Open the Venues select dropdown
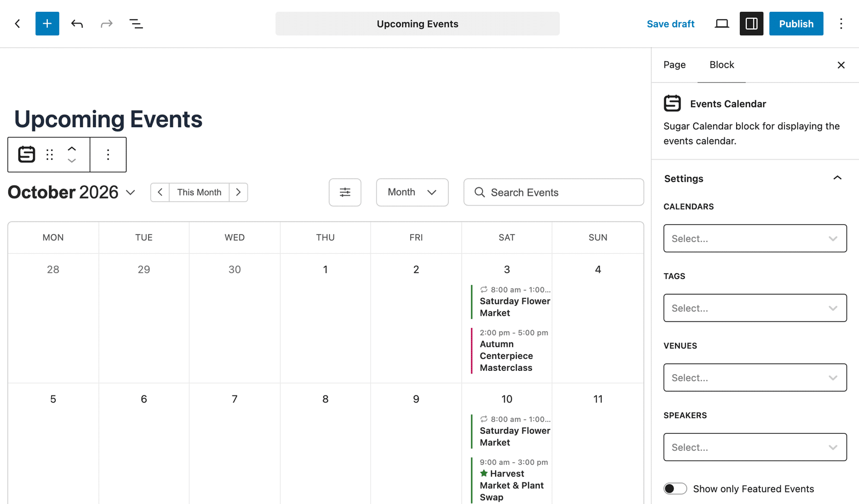This screenshot has width=859, height=504. tap(755, 377)
